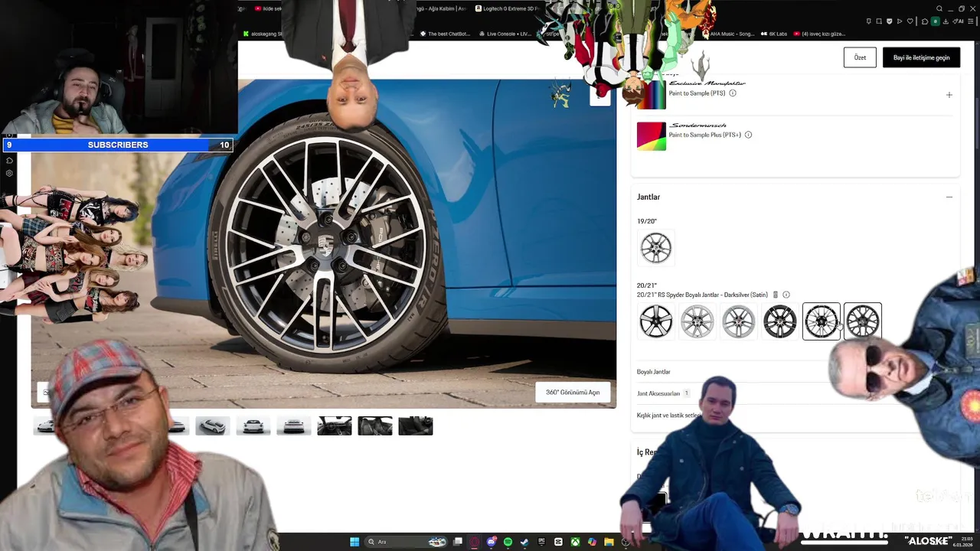Choose the last 20/21" dark multi-spoke wheel

click(863, 321)
